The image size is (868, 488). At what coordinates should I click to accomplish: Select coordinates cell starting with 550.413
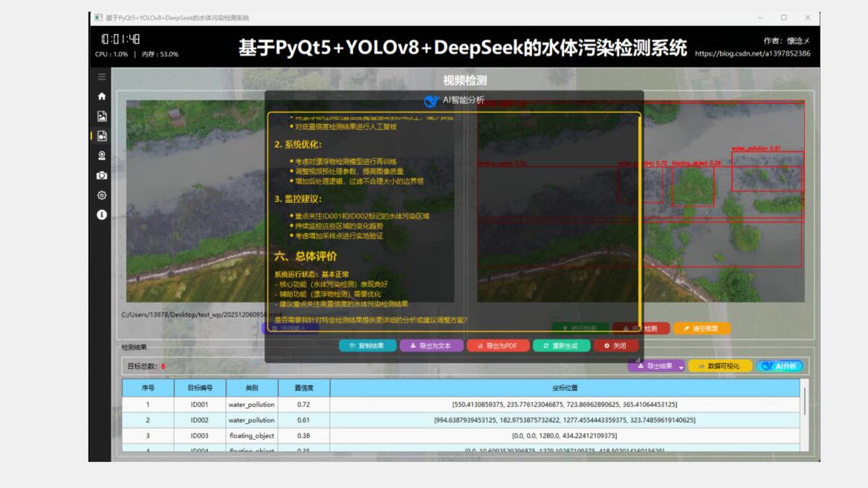(565, 405)
